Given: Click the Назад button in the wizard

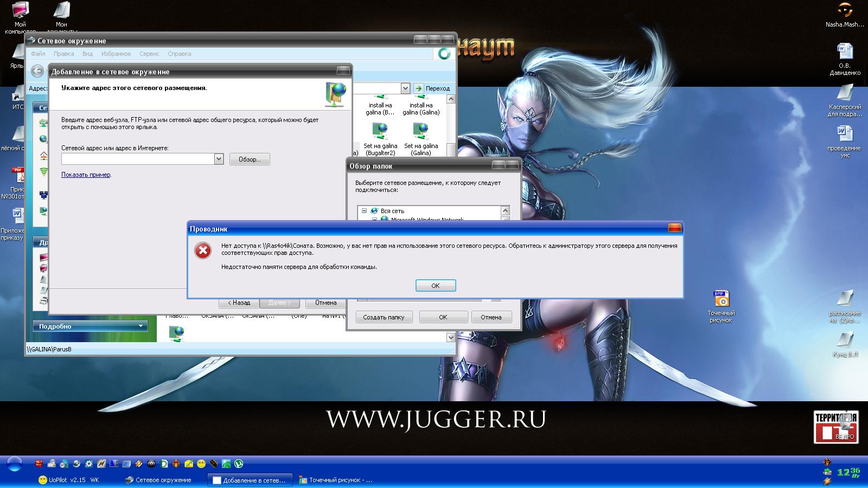Looking at the screenshot, I should pos(239,303).
